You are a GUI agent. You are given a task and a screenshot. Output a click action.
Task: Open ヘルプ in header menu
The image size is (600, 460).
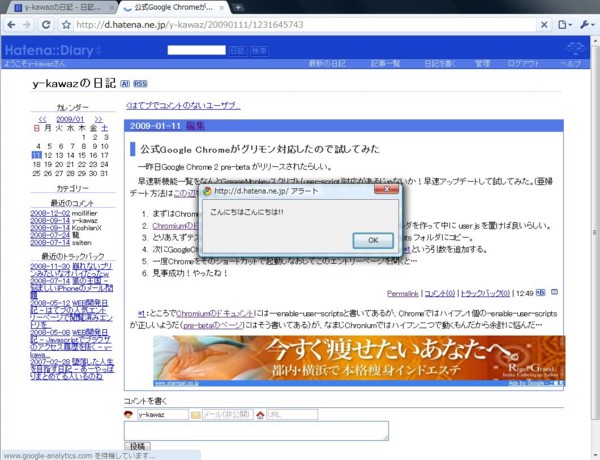click(x=571, y=64)
